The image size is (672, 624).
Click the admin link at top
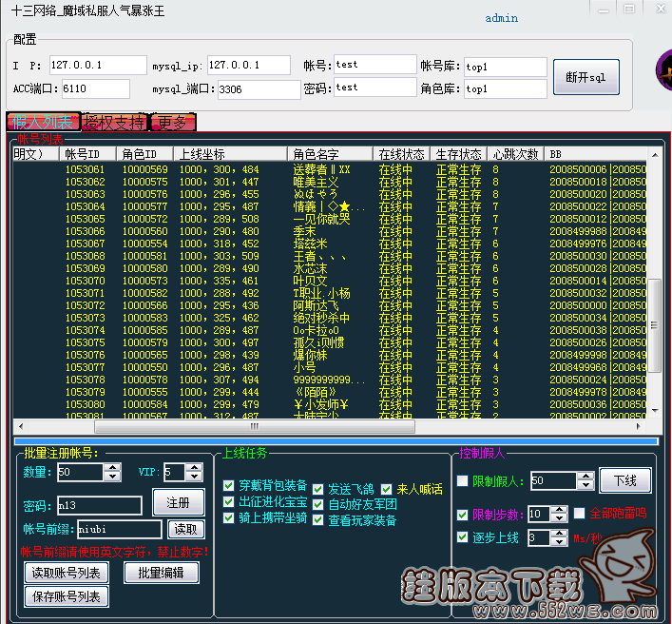click(x=502, y=18)
